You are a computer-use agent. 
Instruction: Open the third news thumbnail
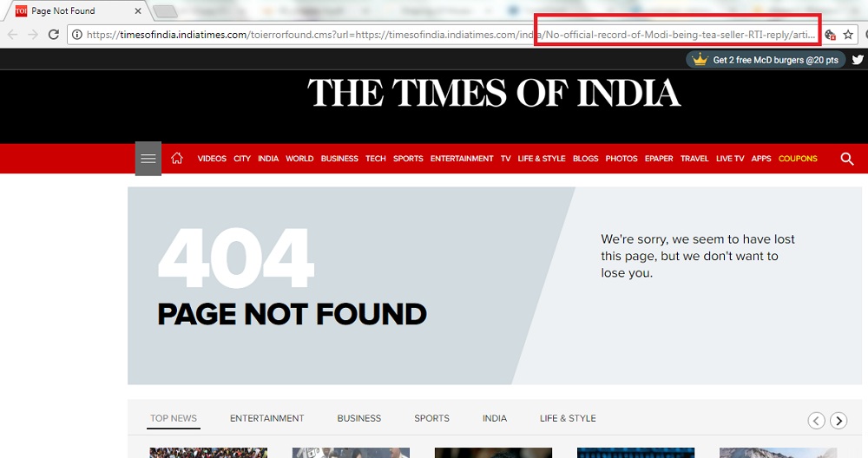point(493,453)
